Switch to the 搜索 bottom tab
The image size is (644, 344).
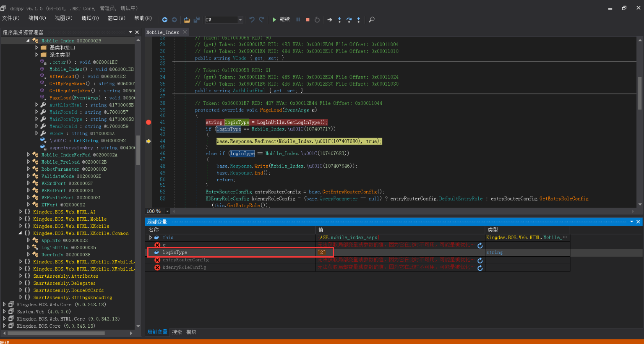pos(177,332)
